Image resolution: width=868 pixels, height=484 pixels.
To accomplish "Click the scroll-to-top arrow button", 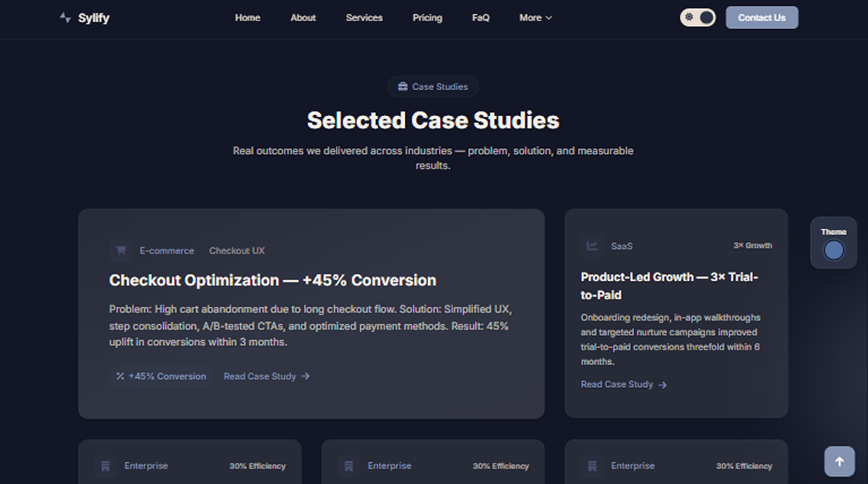I will (839, 462).
